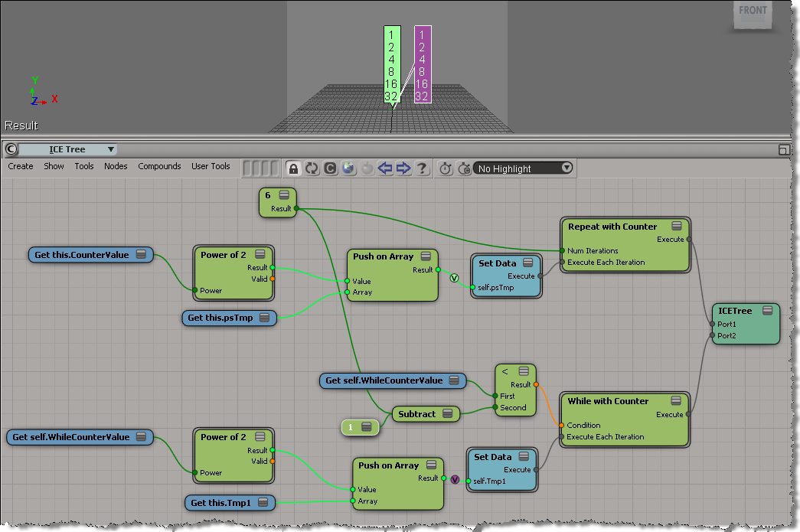Click the maximize panel icon at right of ICE Tree bar

[x=783, y=149]
